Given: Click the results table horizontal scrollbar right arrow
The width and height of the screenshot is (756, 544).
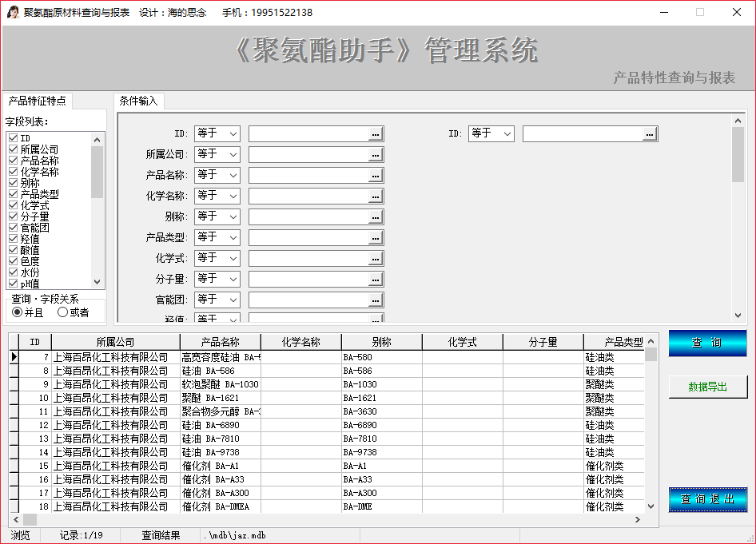Looking at the screenshot, I should tap(637, 520).
